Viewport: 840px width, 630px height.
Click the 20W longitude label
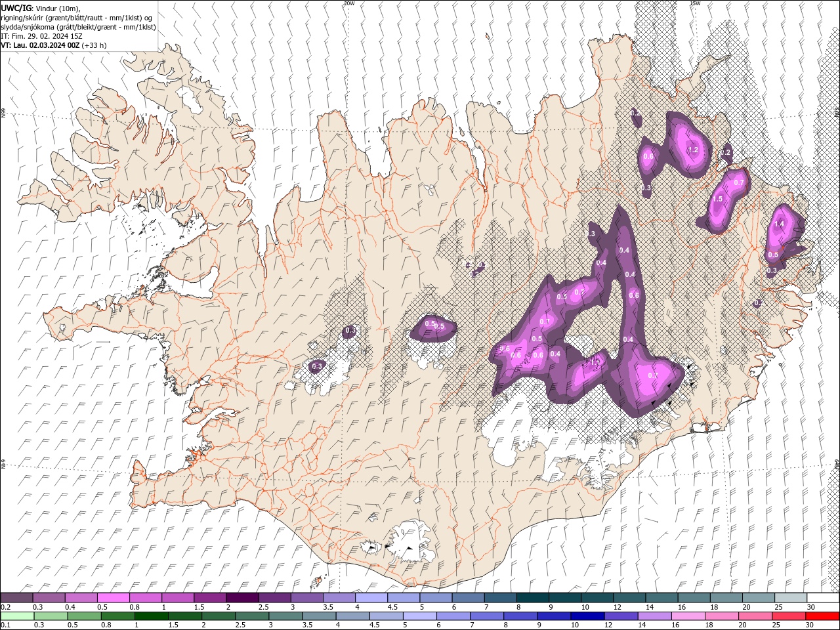(349, 3)
